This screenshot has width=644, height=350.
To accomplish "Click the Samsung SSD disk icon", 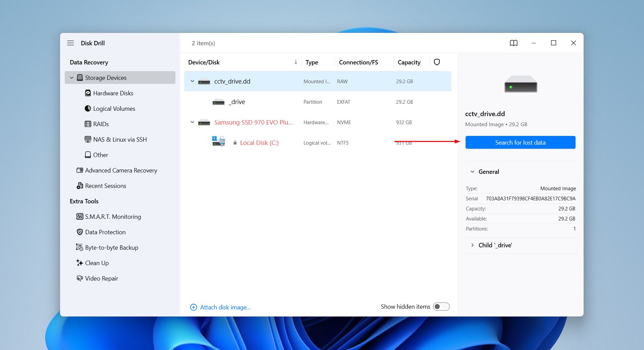I will coord(204,122).
